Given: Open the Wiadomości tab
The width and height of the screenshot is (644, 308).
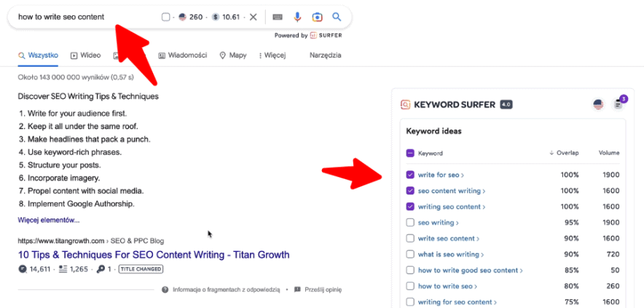Looking at the screenshot, I should click(x=183, y=55).
